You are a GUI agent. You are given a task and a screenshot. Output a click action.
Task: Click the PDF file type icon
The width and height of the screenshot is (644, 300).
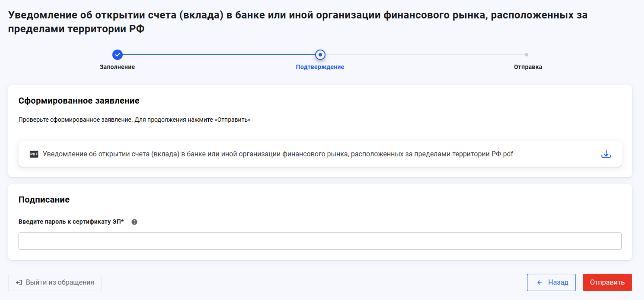[34, 154]
